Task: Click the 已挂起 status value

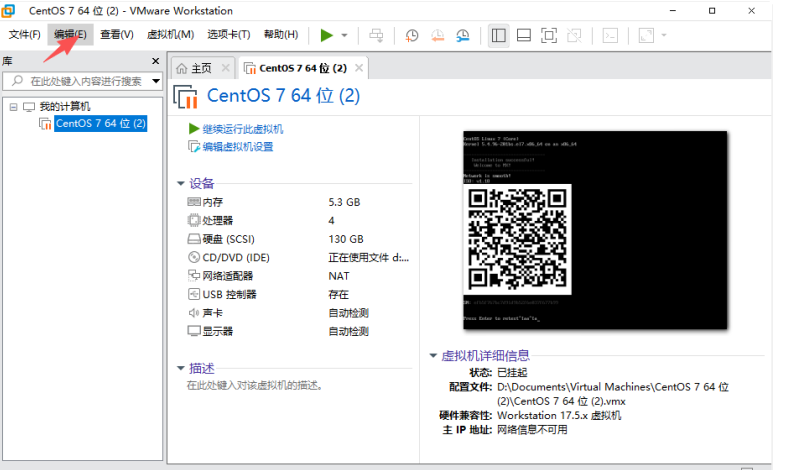Action: [x=512, y=373]
